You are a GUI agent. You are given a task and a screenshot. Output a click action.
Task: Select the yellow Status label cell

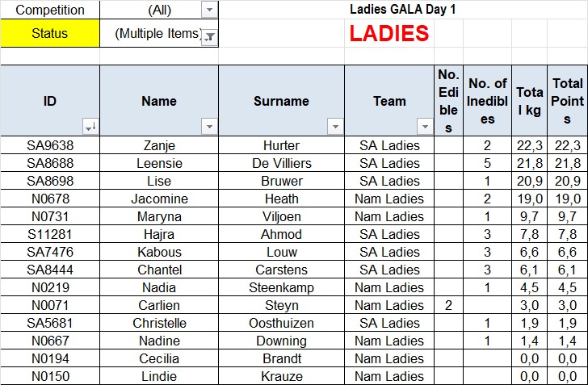[50, 33]
